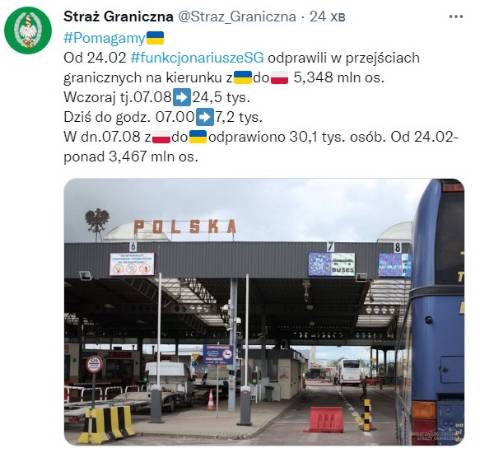480x453 pixels.
Task: Click Ukraine flag emoji after #Pomagamy
Action: (x=155, y=38)
